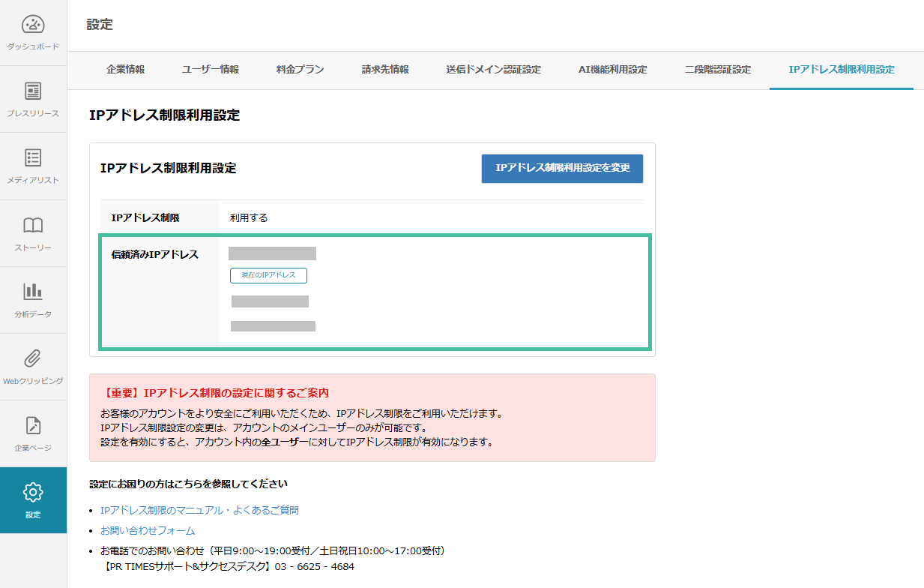Click the 設定 gear icon in sidebar
The width and height of the screenshot is (924, 588).
[33, 499]
